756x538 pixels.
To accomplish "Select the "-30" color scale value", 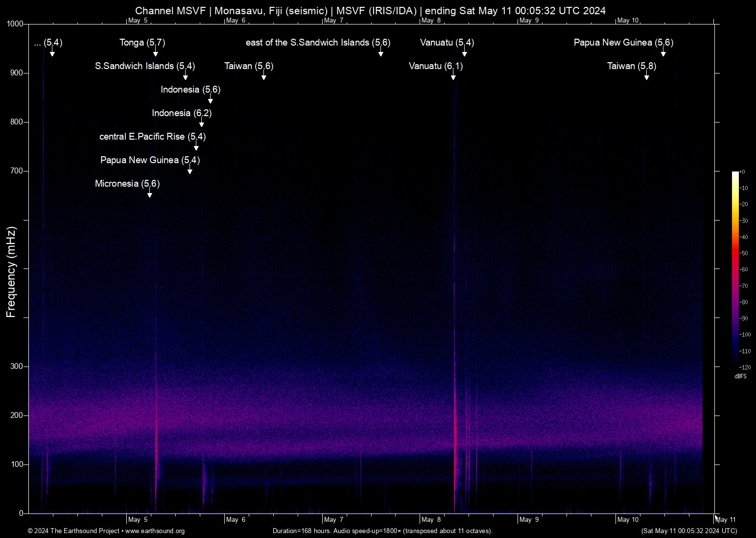I will [744, 221].
